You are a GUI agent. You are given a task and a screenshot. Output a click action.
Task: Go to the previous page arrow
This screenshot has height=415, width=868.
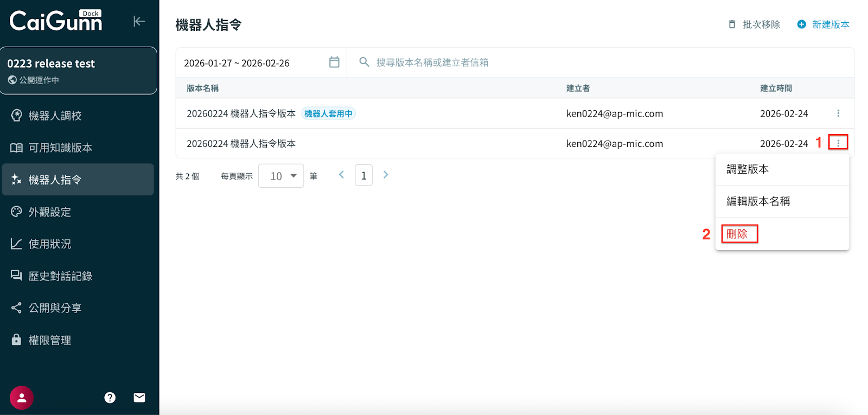tap(341, 175)
